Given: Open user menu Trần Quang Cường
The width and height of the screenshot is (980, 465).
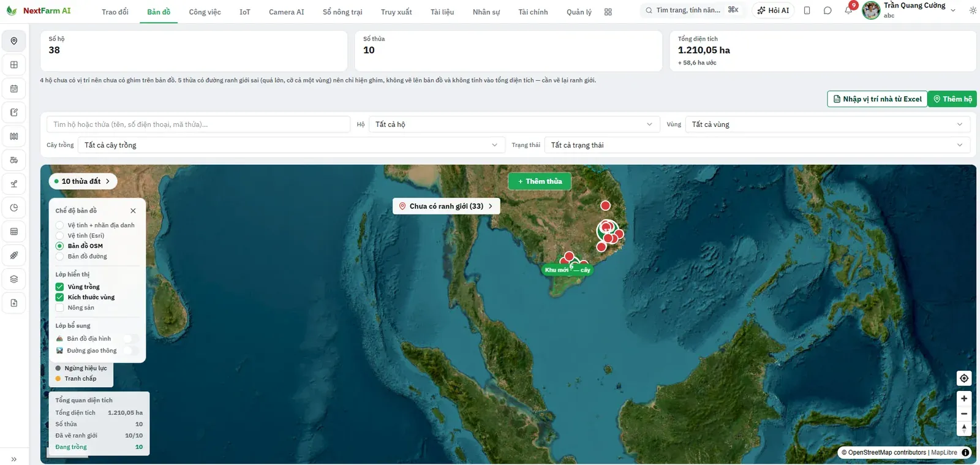Looking at the screenshot, I should click(x=909, y=10).
